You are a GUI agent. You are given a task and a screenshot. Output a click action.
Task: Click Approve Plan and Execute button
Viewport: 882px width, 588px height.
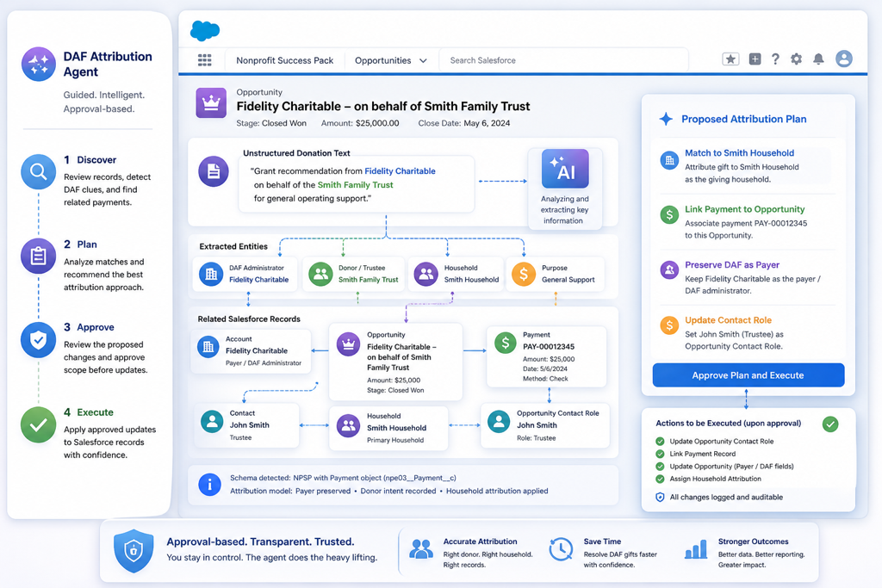[x=748, y=375]
